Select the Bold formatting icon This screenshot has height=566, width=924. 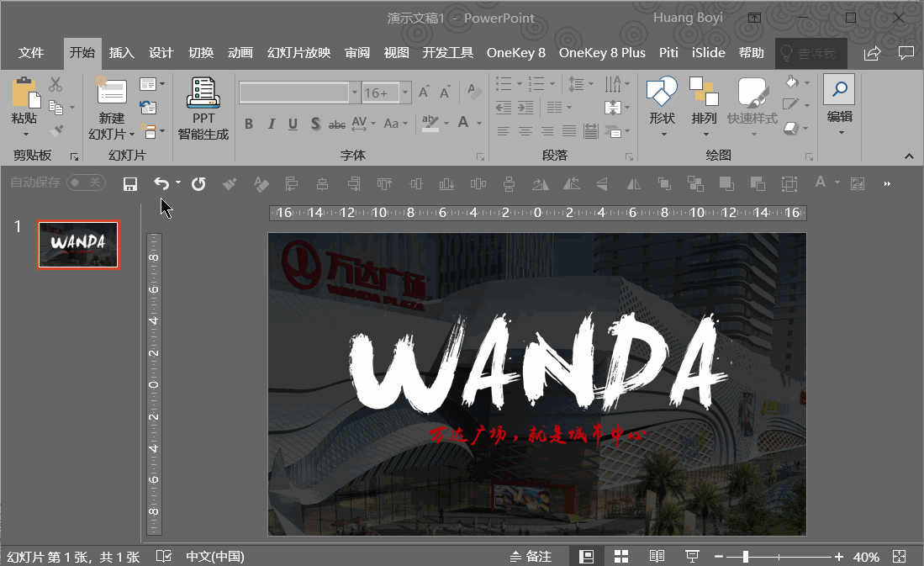pos(249,123)
